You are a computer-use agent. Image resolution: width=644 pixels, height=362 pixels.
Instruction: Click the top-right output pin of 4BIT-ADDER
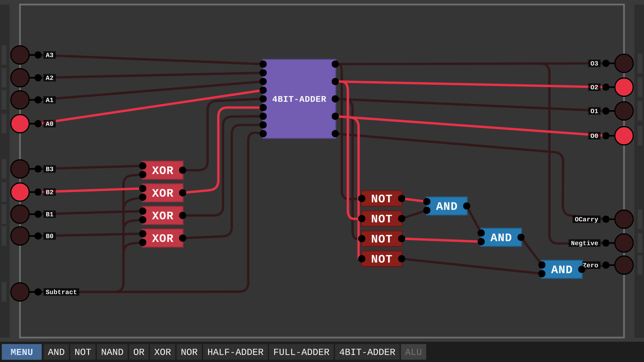tap(335, 64)
